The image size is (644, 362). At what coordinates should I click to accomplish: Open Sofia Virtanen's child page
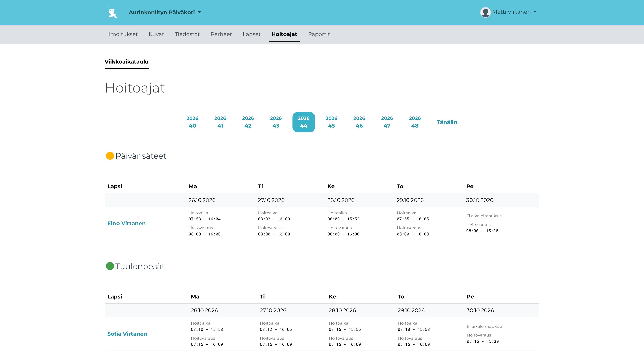[x=127, y=334]
